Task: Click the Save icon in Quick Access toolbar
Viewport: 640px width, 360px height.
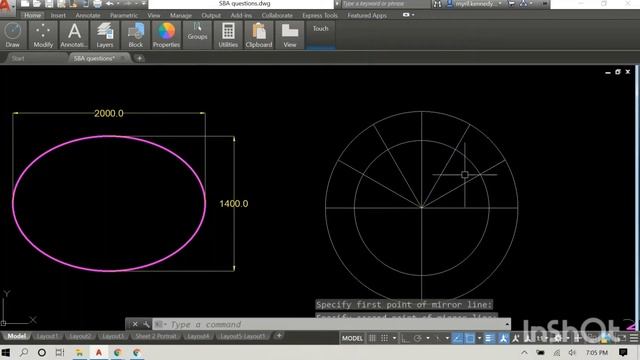Action: [x=49, y=4]
